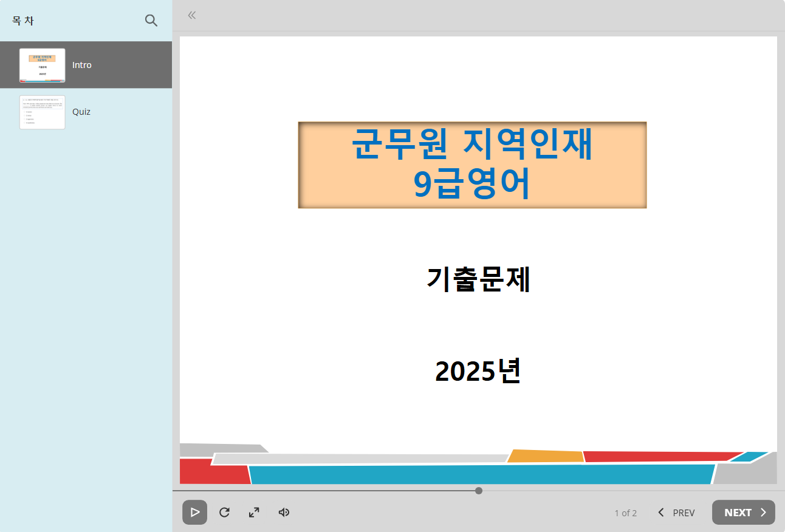The width and height of the screenshot is (785, 532).
Task: Click the replay/restart slide icon
Action: coord(224,512)
